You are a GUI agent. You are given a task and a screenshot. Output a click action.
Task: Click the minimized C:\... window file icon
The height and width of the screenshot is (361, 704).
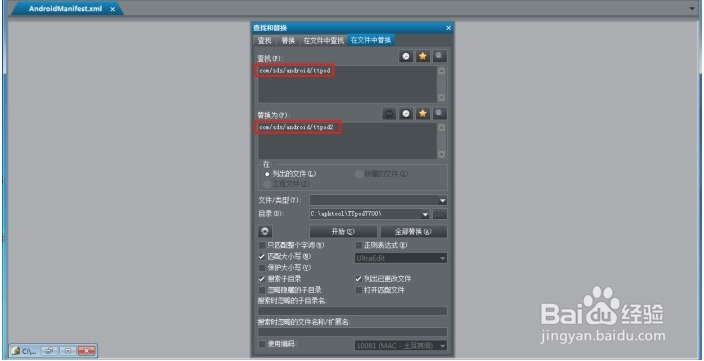16,351
